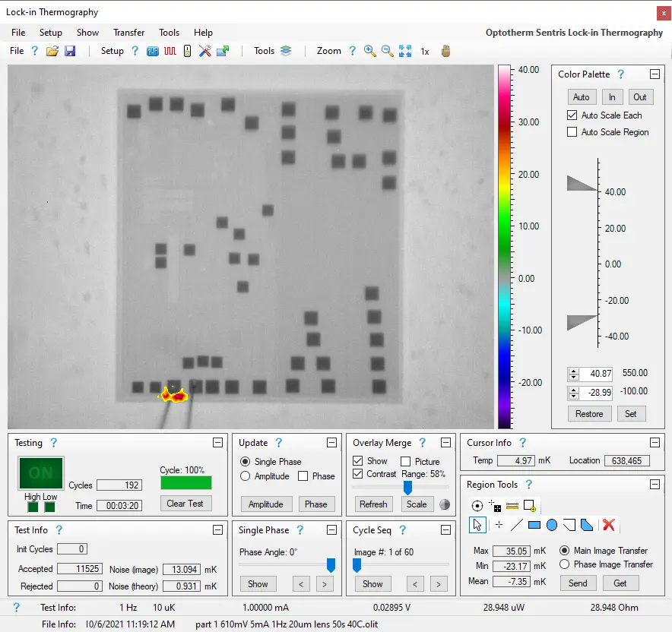The height and width of the screenshot is (632, 672).
Task: Collapse the Color Palette panel
Action: [654, 74]
